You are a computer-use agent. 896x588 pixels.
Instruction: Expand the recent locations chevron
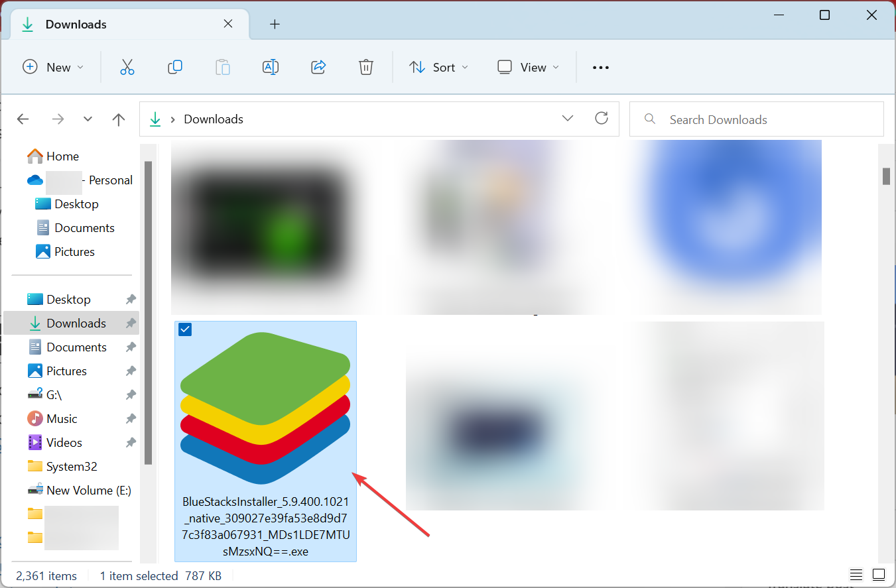(x=88, y=119)
